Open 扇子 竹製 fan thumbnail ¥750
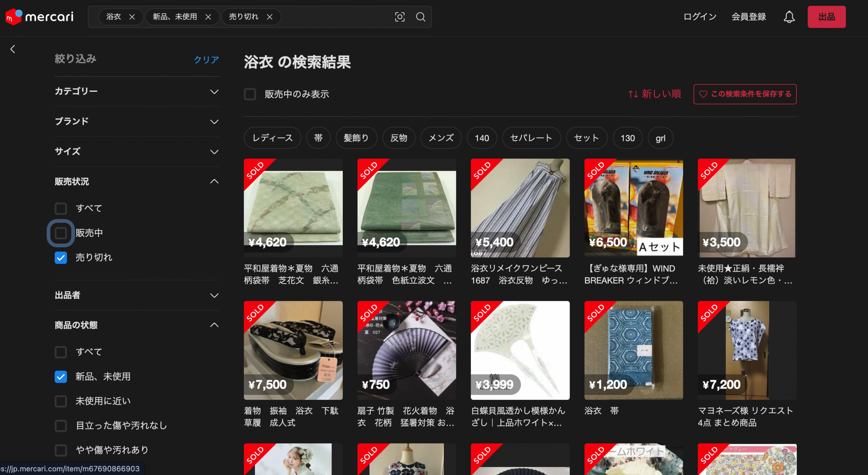The height and width of the screenshot is (475, 868). (407, 350)
